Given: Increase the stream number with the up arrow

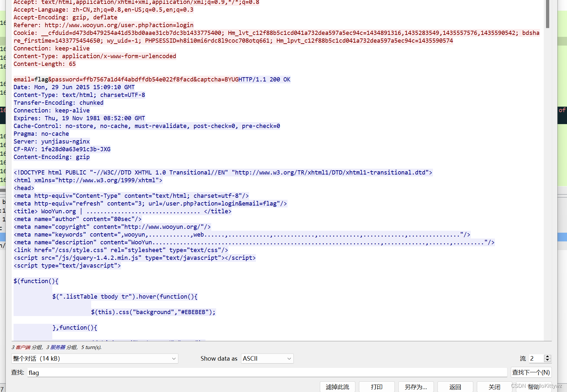Looking at the screenshot, I should point(547,356).
